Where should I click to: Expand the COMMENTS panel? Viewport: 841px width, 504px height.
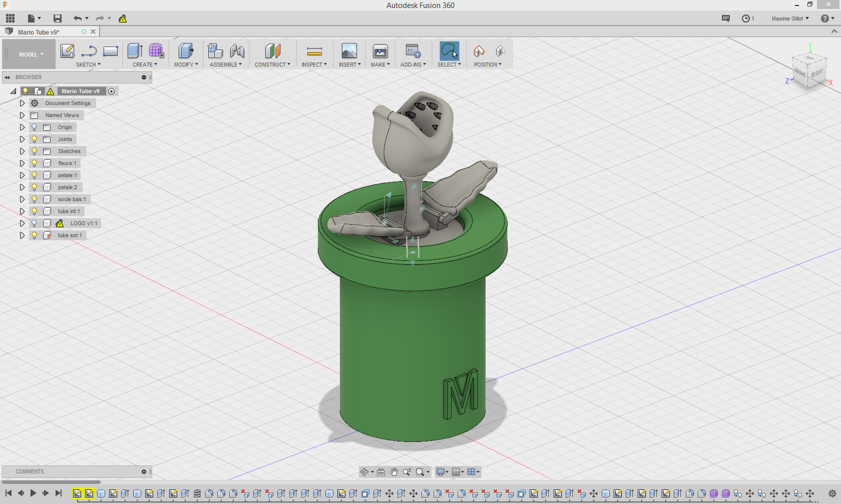144,471
